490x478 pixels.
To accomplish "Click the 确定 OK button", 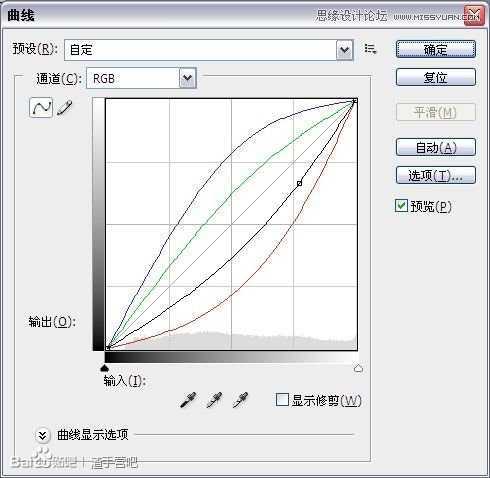I will pyautogui.click(x=436, y=49).
